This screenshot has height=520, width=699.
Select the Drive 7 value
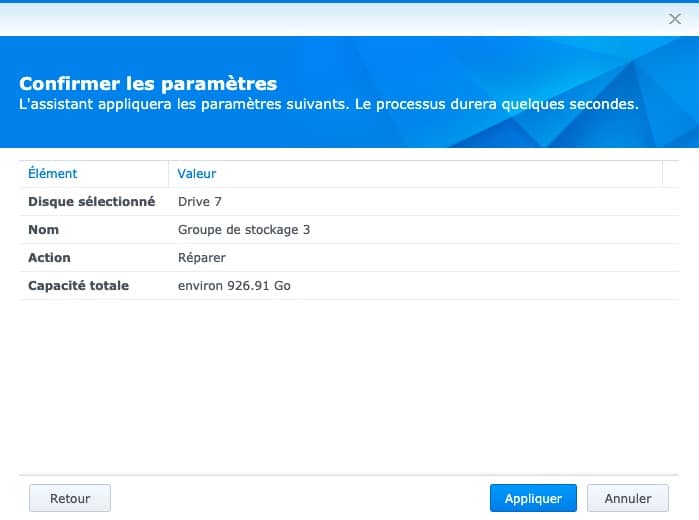pyautogui.click(x=200, y=202)
